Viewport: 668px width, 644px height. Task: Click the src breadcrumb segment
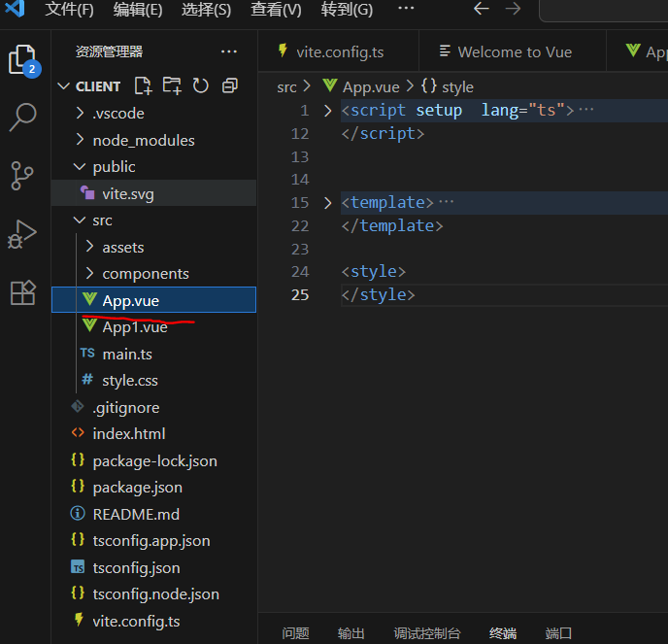[x=286, y=87]
